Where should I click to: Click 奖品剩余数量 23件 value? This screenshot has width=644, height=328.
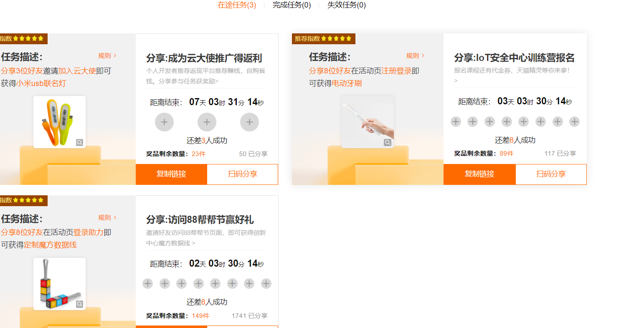pos(199,154)
